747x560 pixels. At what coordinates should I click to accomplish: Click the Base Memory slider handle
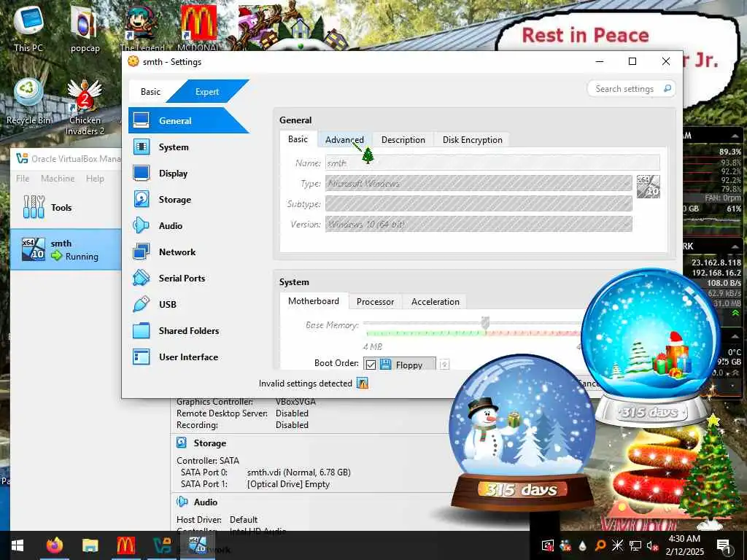tap(485, 323)
